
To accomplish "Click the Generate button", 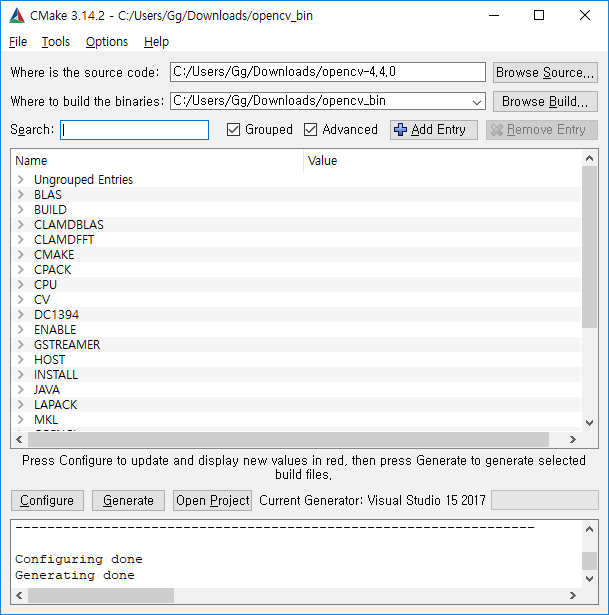I will click(x=128, y=500).
